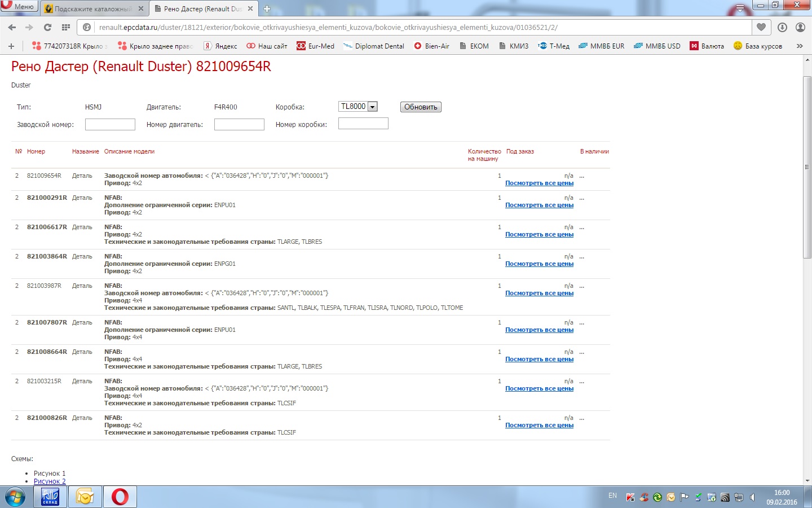Screen dimensions: 812x508
Task: Click the Opera taskbar icon
Action: click(x=120, y=497)
